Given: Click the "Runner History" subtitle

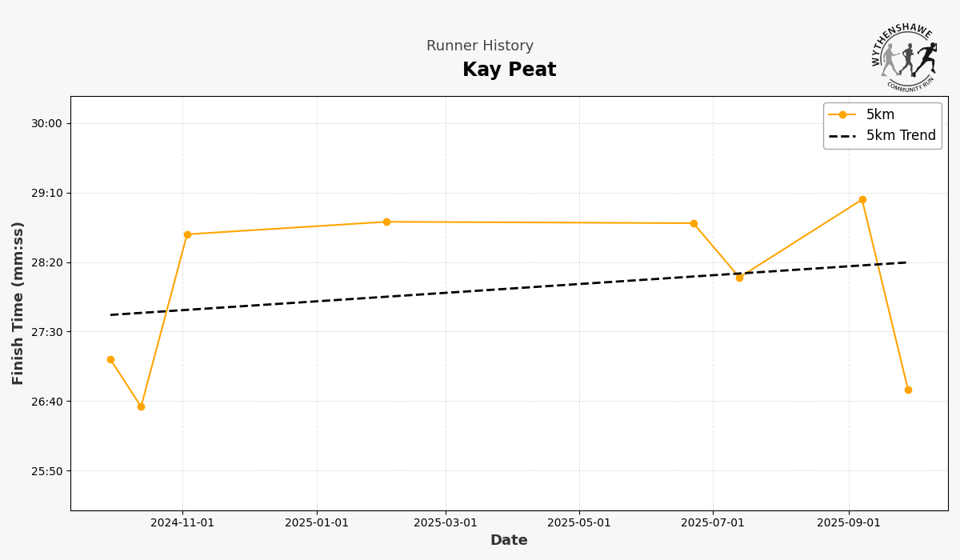Looking at the screenshot, I should pos(480,46).
